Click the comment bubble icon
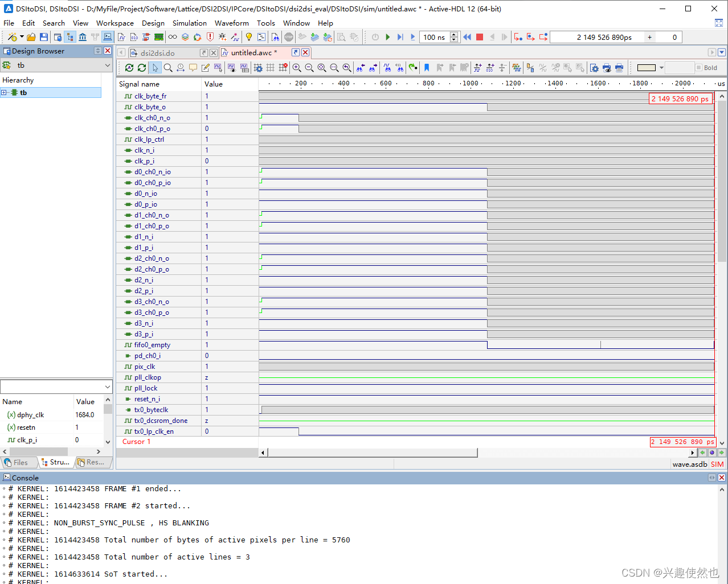 [x=193, y=68]
